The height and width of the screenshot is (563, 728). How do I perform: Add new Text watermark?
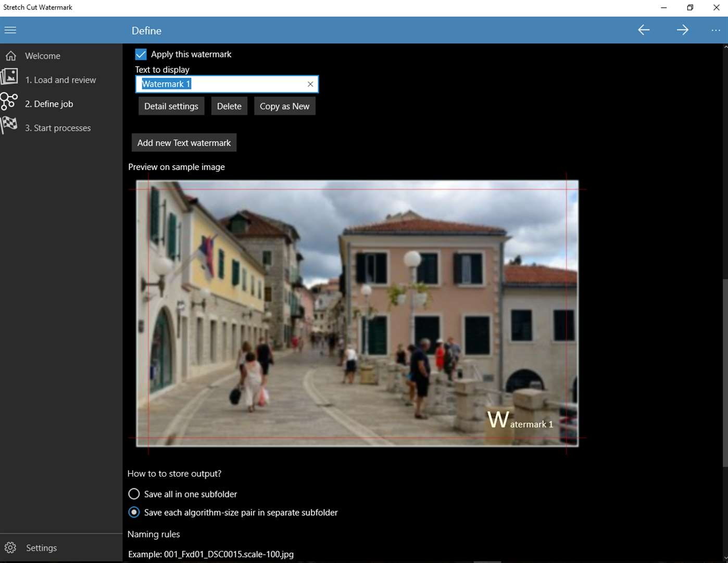point(184,143)
